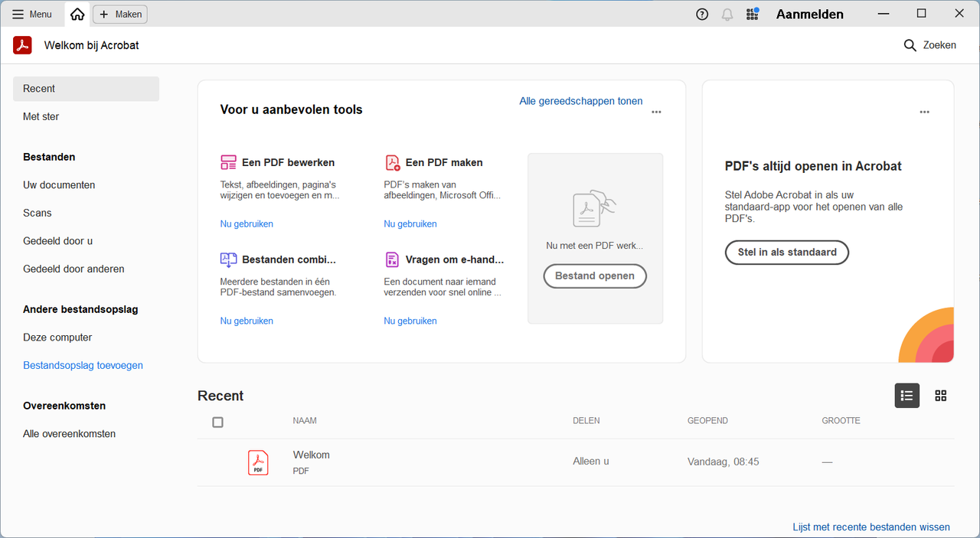The width and height of the screenshot is (980, 538).
Task: Click the Vragen om e-handtekening icon
Action: (x=392, y=259)
